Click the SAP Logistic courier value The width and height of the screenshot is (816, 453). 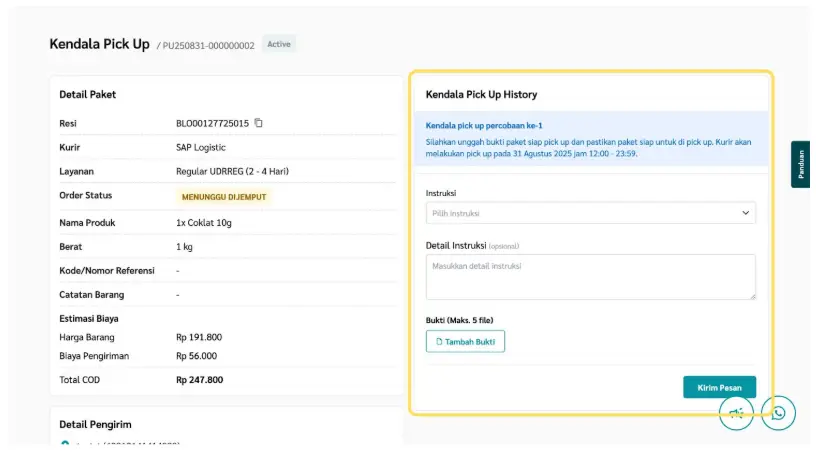(201, 147)
